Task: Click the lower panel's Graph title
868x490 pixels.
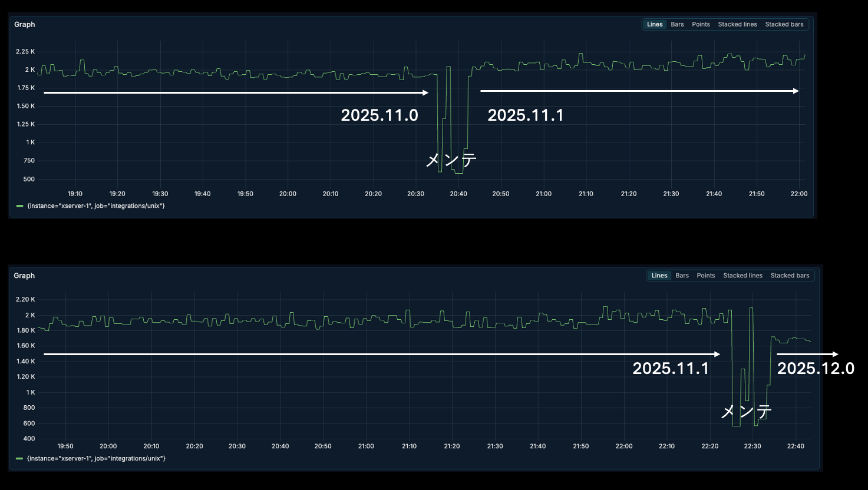Action: tap(25, 276)
